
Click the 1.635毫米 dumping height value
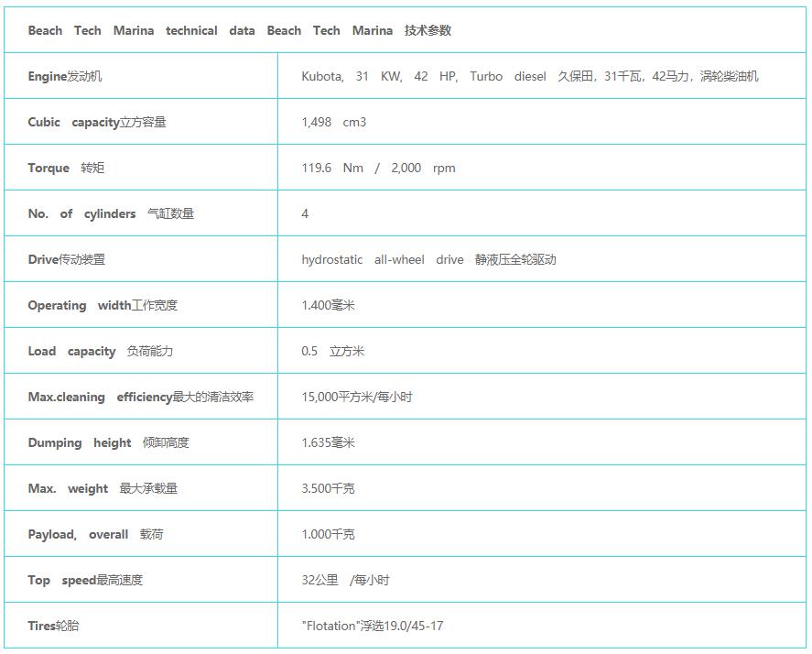pyautogui.click(x=328, y=442)
